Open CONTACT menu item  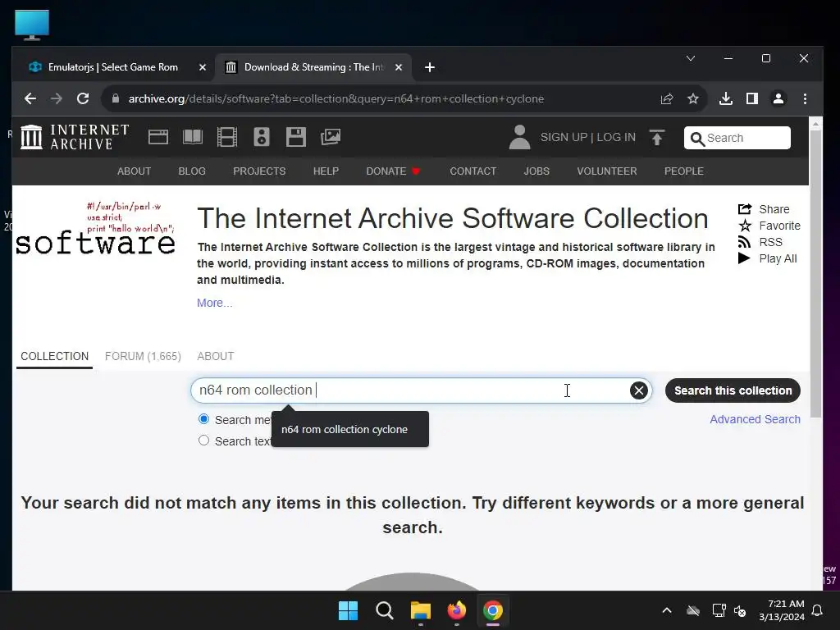pyautogui.click(x=473, y=171)
